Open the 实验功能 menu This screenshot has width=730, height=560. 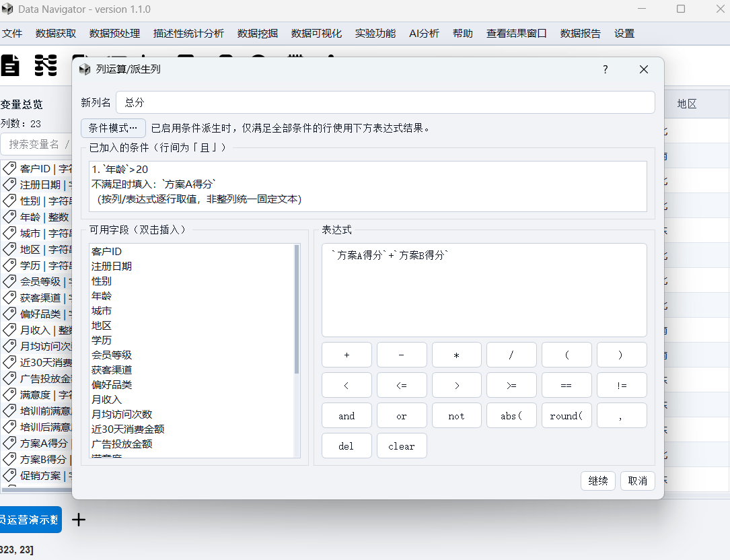click(x=375, y=34)
